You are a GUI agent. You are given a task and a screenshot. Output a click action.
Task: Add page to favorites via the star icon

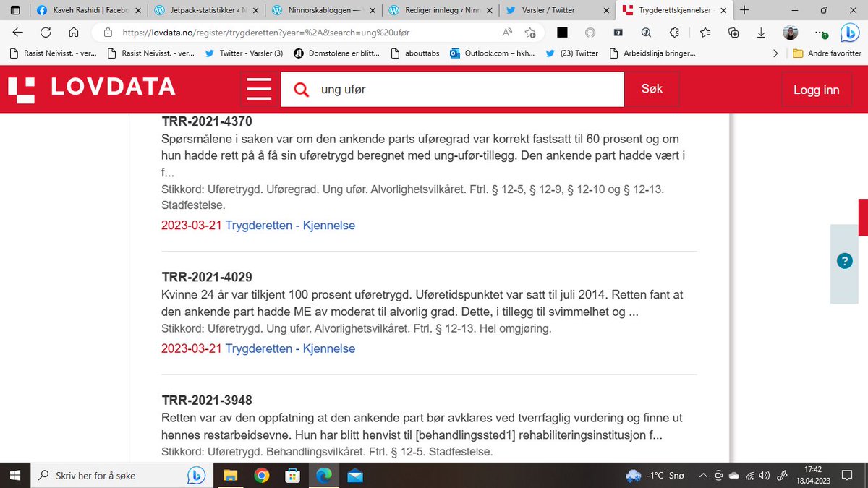point(531,33)
